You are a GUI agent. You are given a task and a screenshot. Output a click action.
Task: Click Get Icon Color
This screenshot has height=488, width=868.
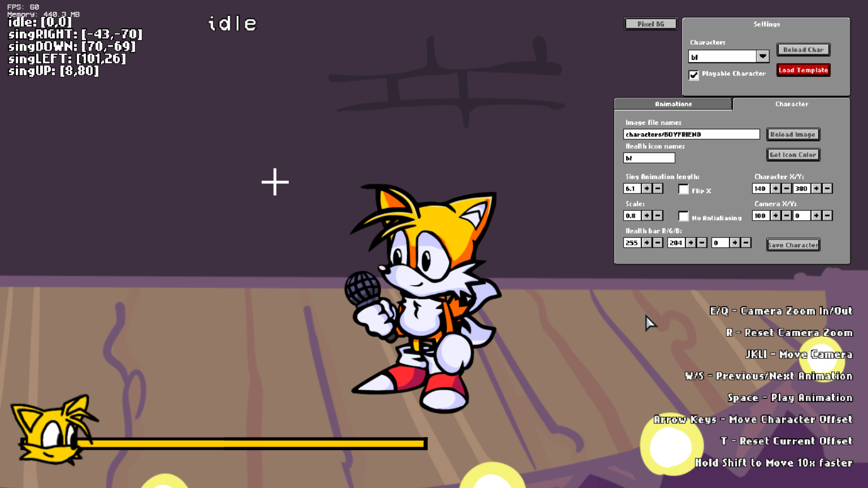(x=793, y=155)
